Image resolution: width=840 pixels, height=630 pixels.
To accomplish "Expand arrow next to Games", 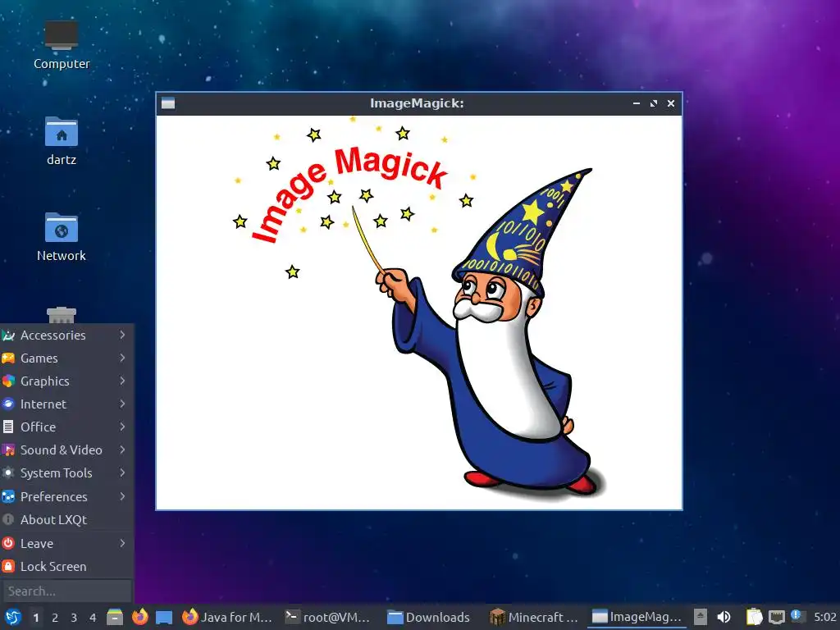I will tap(123, 358).
